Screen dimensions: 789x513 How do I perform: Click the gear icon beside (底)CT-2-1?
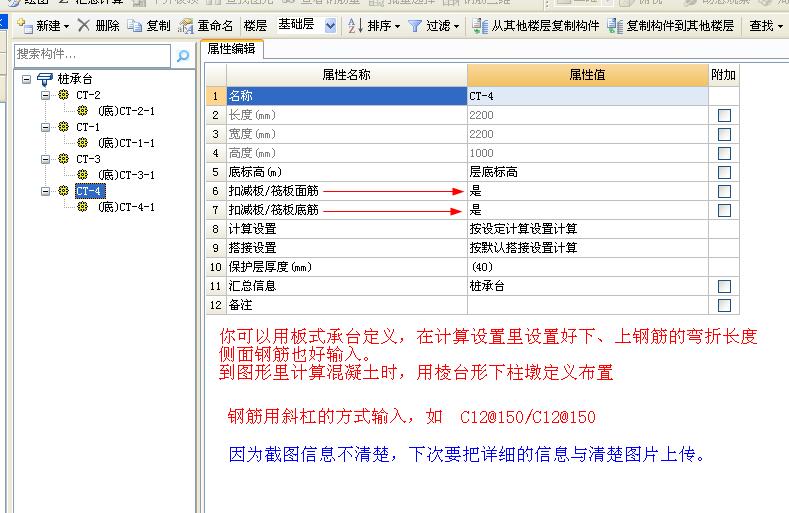click(83, 110)
